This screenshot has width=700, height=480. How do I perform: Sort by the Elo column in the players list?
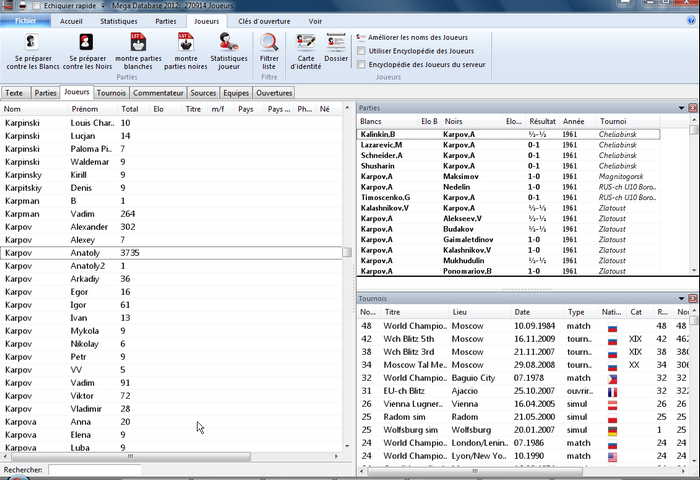click(165, 109)
